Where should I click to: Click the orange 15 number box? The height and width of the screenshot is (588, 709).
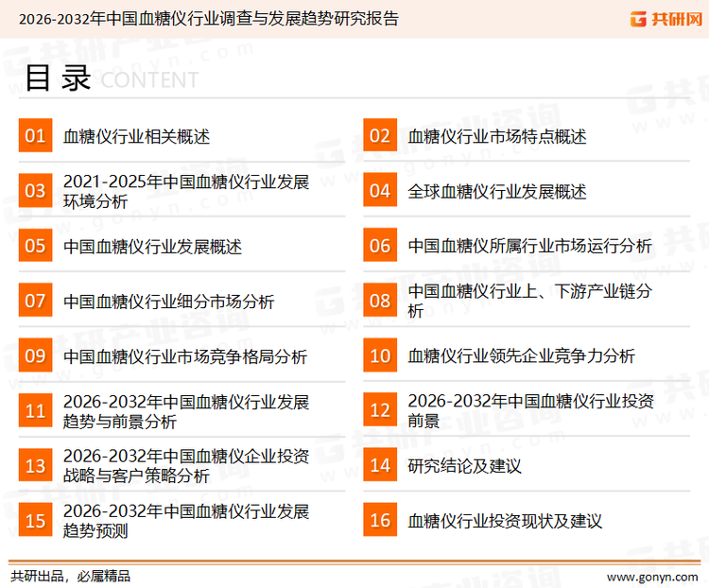tap(35, 520)
